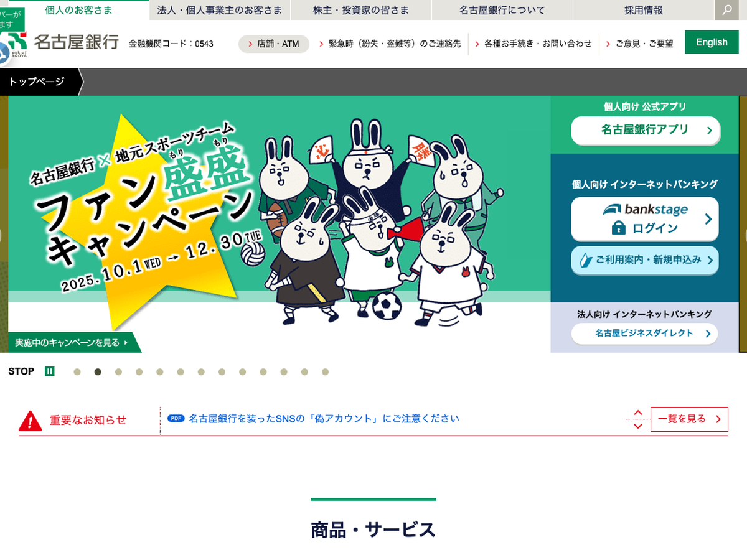Select the third carousel slide dot
Screen dimensions: 747x560
tap(118, 372)
